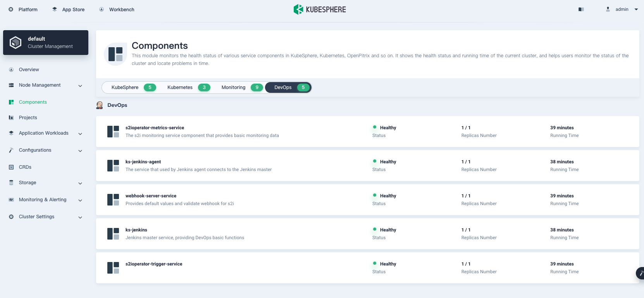Click the default cluster cube icon

[x=15, y=43]
